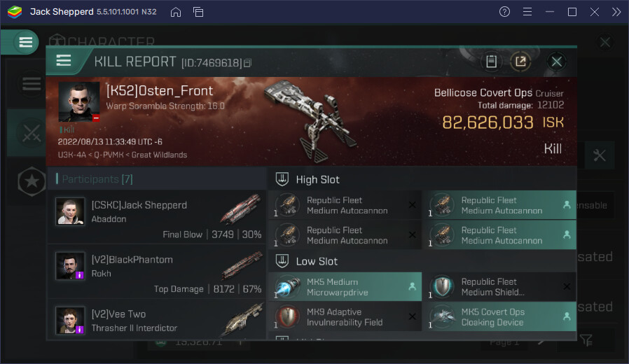The image size is (629, 364).
Task: Click MK9 Adaptive Invulnerability Field icon
Action: pyautogui.click(x=287, y=317)
